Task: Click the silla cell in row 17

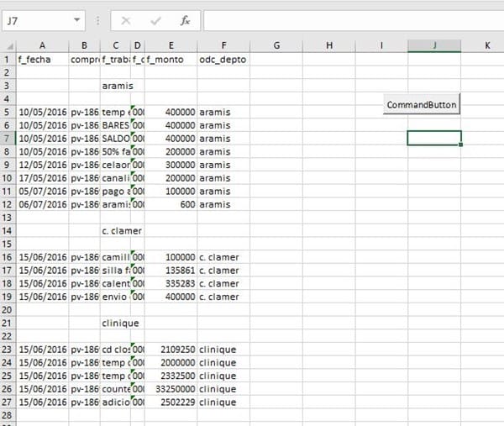Action: [x=115, y=271]
